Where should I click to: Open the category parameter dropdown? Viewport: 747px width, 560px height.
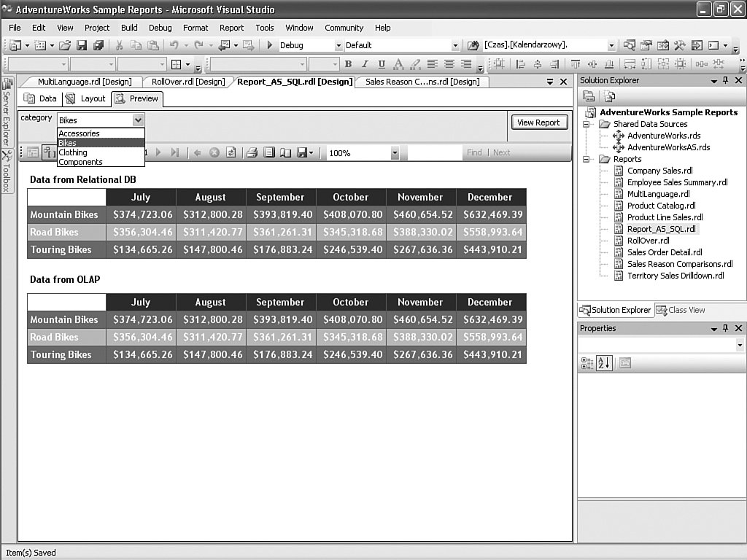tap(138, 120)
